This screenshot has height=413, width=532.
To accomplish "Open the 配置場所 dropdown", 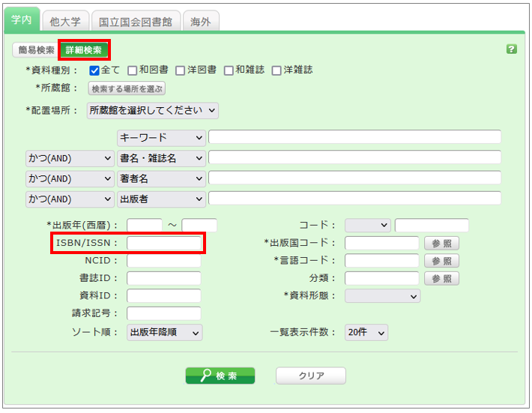I will pyautogui.click(x=152, y=111).
